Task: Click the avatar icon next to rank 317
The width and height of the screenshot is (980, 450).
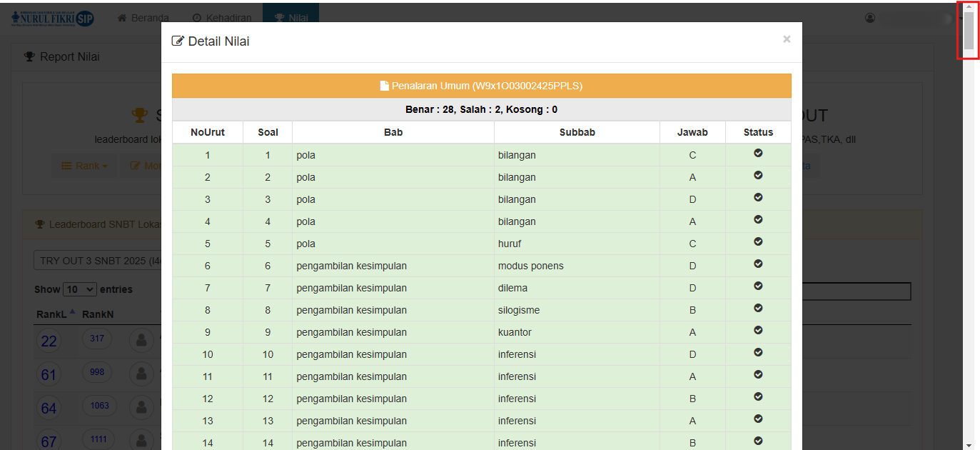Action: tap(141, 340)
